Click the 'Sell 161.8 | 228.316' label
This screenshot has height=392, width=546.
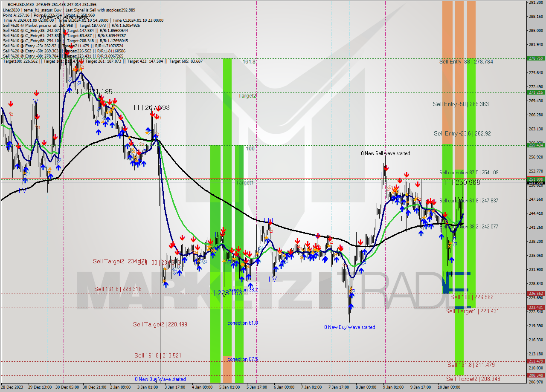click(118, 289)
